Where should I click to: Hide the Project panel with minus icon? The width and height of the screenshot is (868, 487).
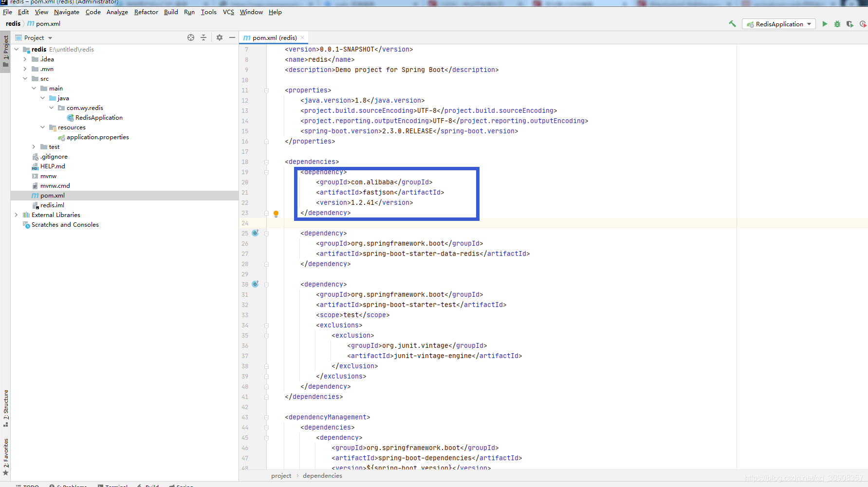(232, 37)
